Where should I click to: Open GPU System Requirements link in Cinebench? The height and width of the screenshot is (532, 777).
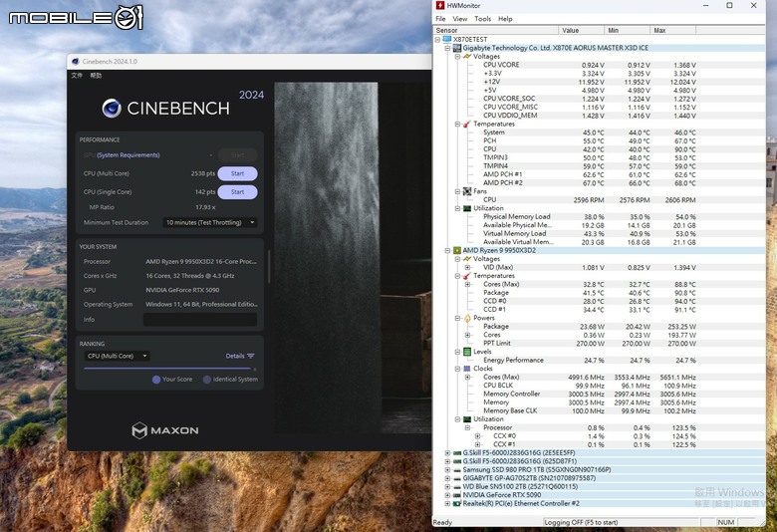pos(128,155)
